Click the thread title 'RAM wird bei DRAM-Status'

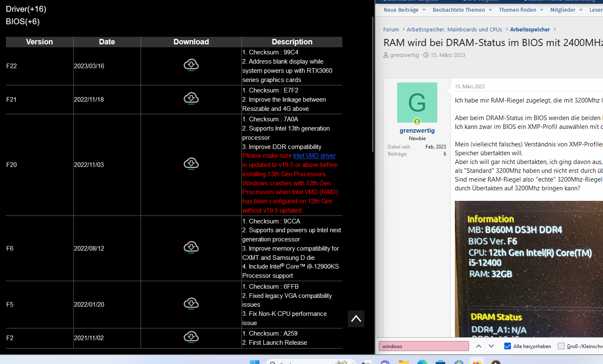(x=493, y=43)
